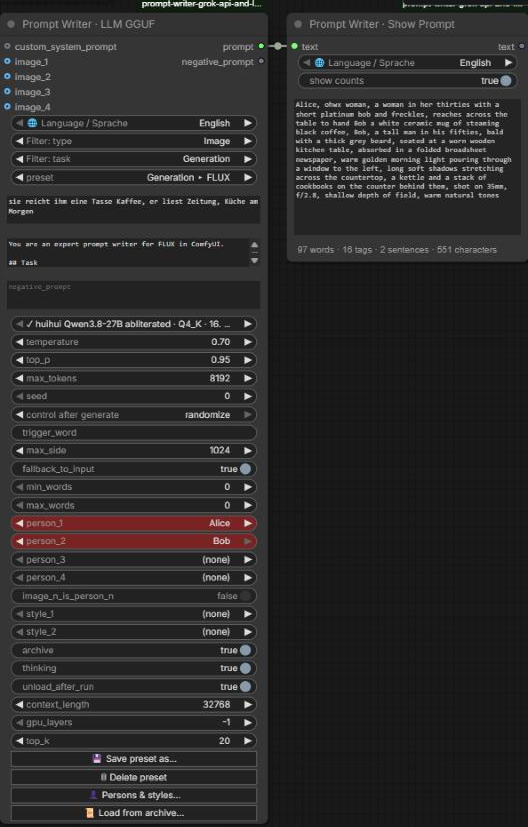
Task: Click the custom_system_prompt input socket
Action: click(x=7, y=46)
